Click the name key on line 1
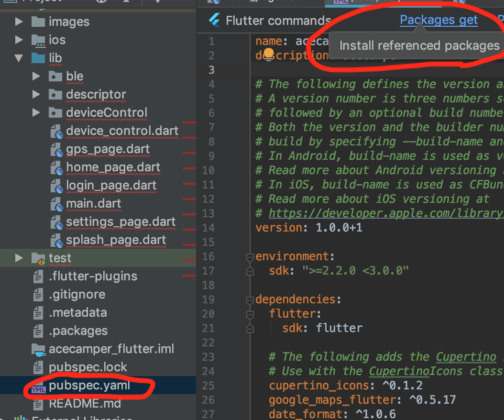Viewport: 504px width, 420px height. (x=269, y=41)
